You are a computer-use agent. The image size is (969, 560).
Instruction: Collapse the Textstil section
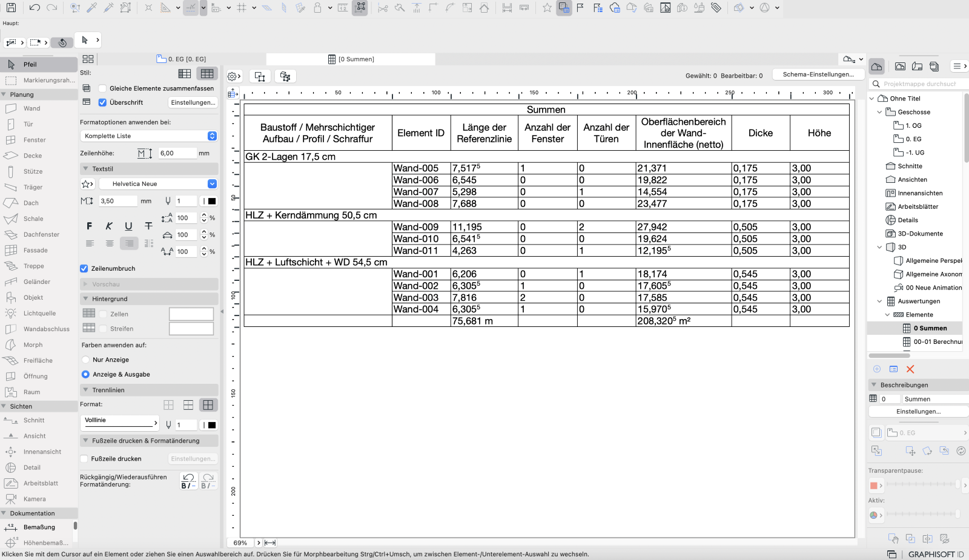pos(86,169)
